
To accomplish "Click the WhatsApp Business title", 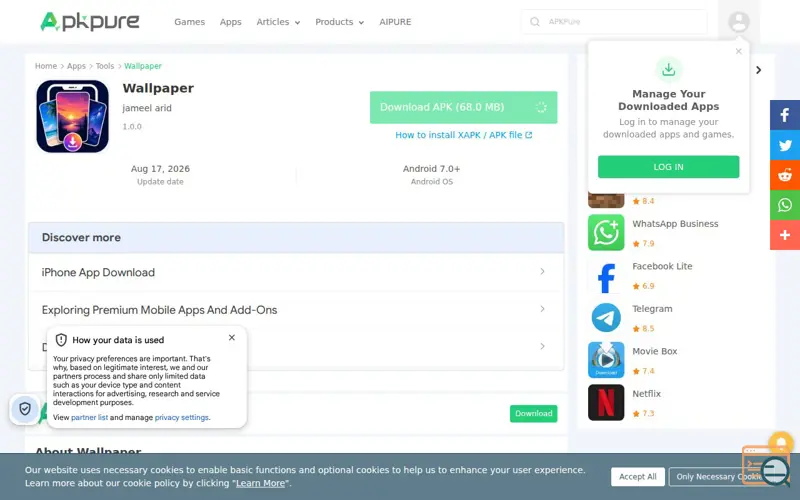I will point(675,223).
